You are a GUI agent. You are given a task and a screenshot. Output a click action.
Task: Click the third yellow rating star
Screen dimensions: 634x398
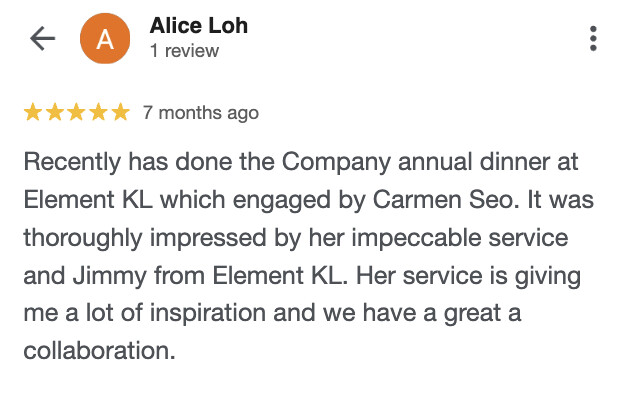click(x=77, y=112)
